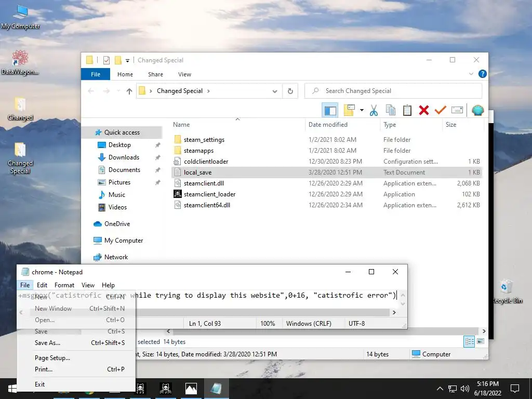532x399 pixels.
Task: Open recent locations dropdown arrow
Action: coord(118,91)
